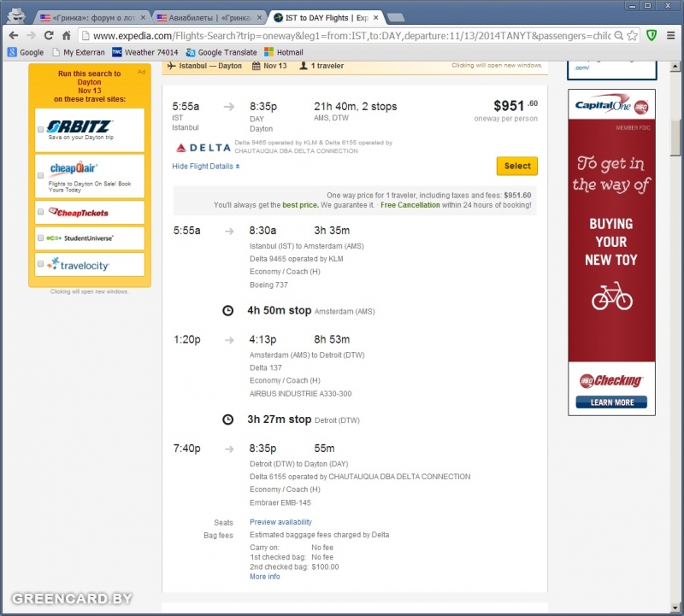This screenshot has width=684, height=616.
Task: Tick the CheapOair checkbox
Action: 40,175
